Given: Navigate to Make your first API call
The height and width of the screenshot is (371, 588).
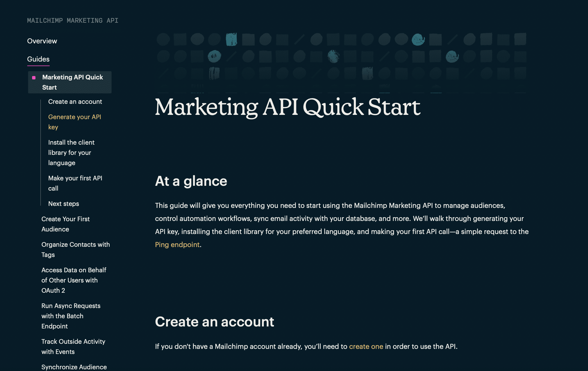Looking at the screenshot, I should [75, 183].
